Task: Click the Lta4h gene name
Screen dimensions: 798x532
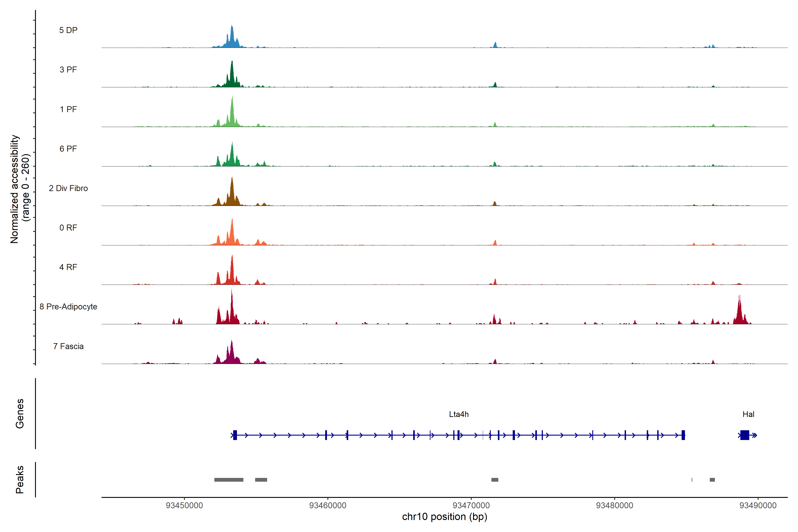Action: (459, 414)
